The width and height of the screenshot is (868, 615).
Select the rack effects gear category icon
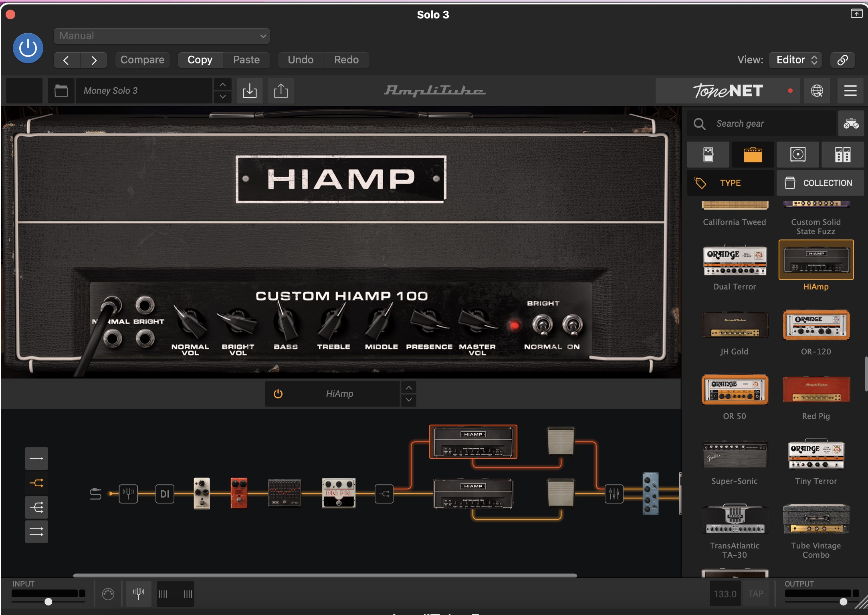coord(842,154)
